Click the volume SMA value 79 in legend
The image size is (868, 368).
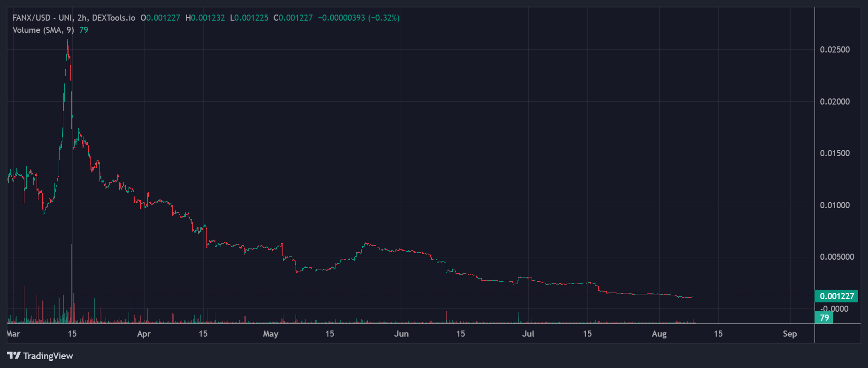84,30
